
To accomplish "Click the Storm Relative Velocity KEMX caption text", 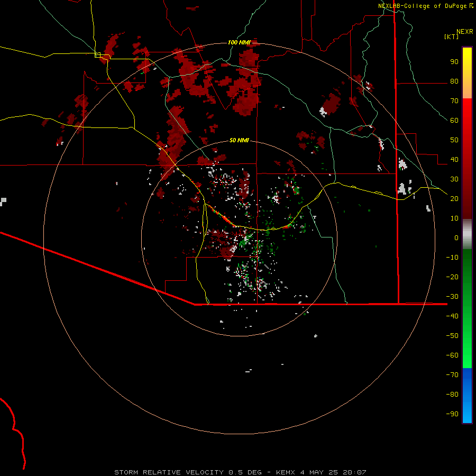I will [240, 472].
